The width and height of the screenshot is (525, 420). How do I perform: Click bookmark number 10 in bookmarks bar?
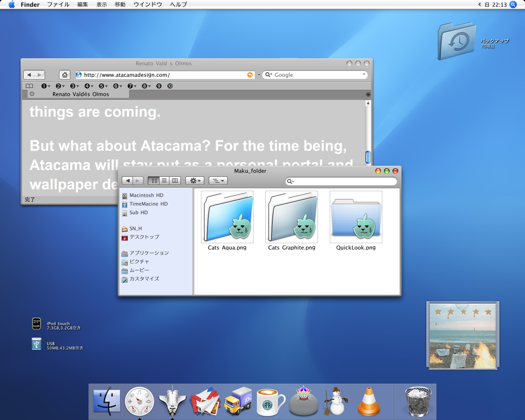[x=170, y=86]
